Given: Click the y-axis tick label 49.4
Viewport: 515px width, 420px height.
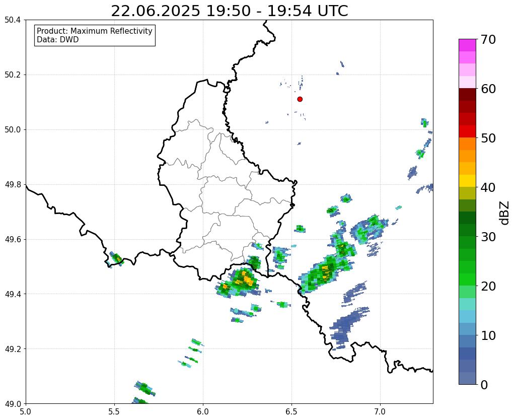Looking at the screenshot, I should tap(13, 294).
